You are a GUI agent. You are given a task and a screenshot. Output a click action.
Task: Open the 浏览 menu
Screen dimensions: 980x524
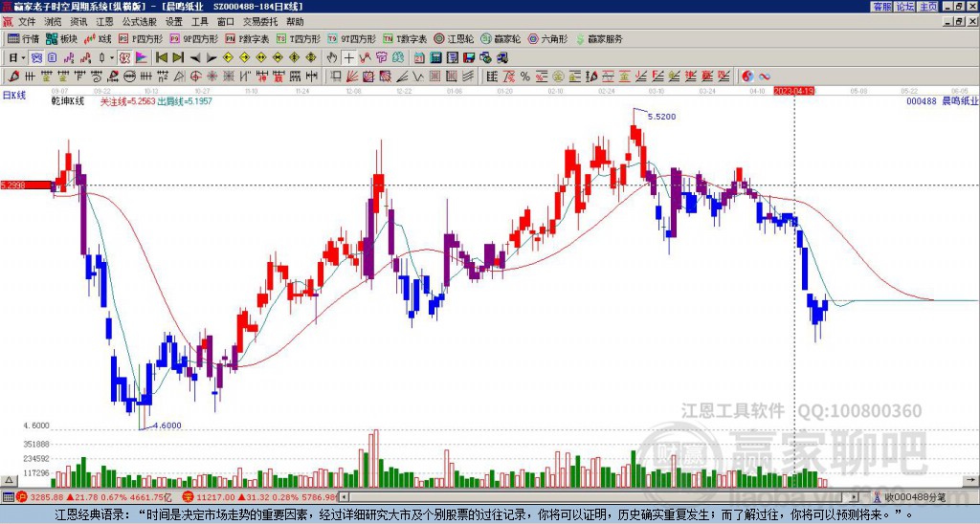tap(54, 22)
